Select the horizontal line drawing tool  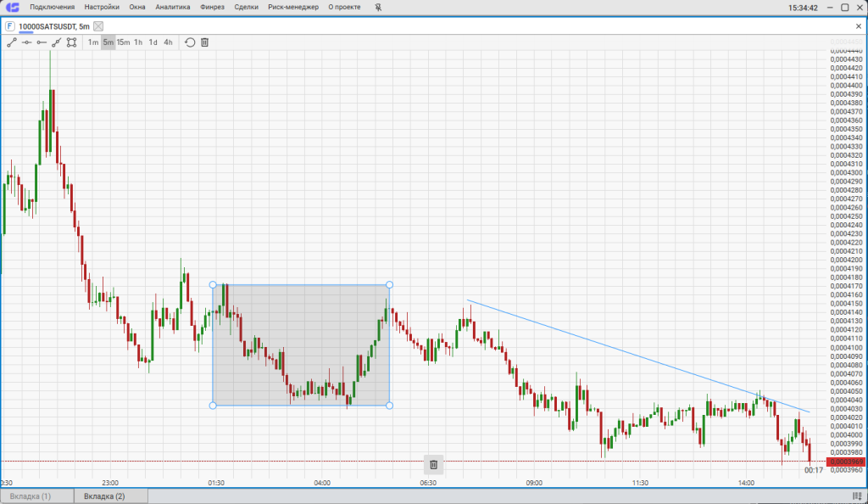pyautogui.click(x=26, y=42)
